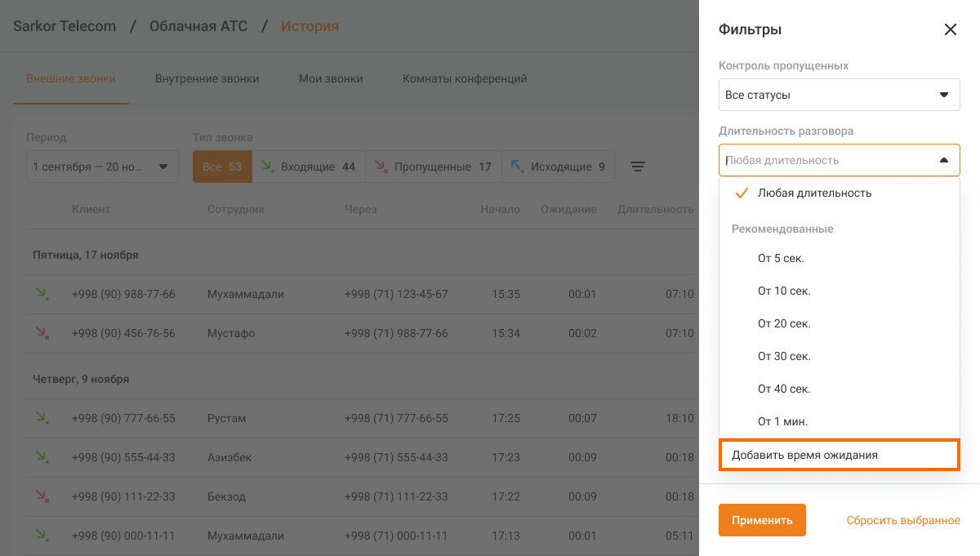Select От 30 сек. duration option

784,357
